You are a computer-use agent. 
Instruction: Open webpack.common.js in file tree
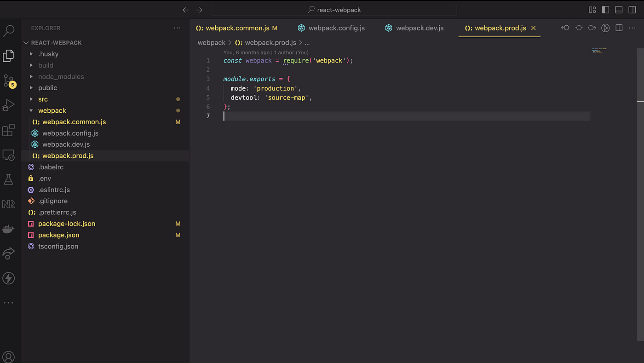coord(105,122)
